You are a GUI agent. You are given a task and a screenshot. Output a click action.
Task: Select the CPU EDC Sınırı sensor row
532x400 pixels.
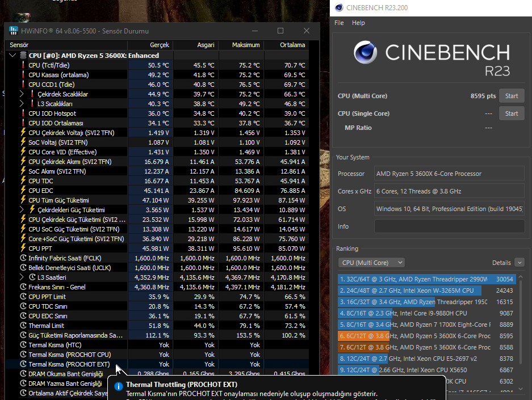[157, 315]
